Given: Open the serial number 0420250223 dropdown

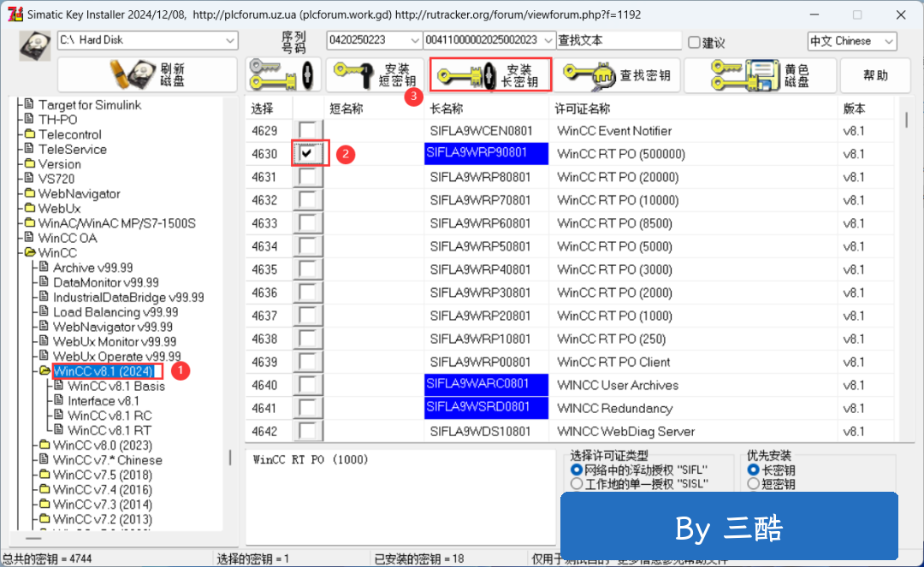Looking at the screenshot, I should pos(414,40).
